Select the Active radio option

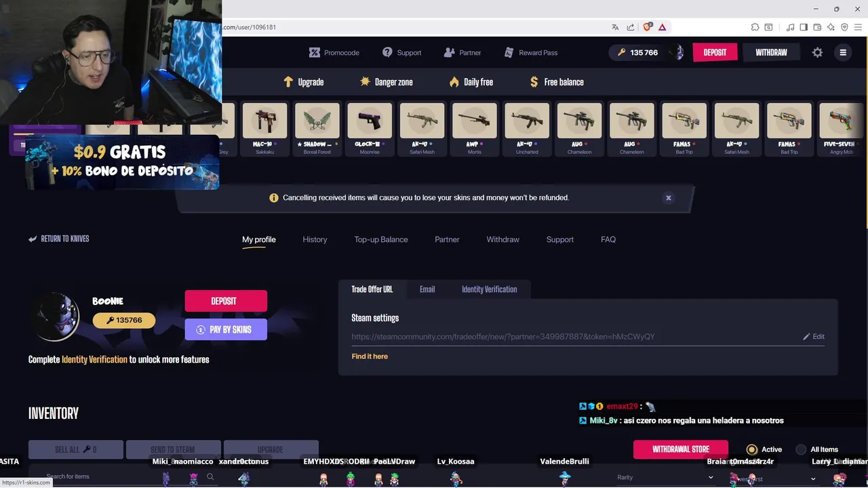pyautogui.click(x=764, y=449)
